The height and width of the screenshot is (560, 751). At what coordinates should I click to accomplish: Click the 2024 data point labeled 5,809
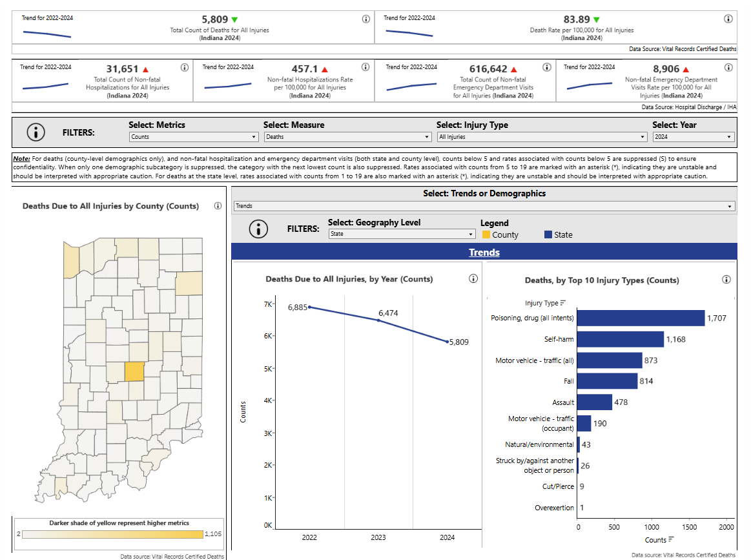[x=448, y=342]
